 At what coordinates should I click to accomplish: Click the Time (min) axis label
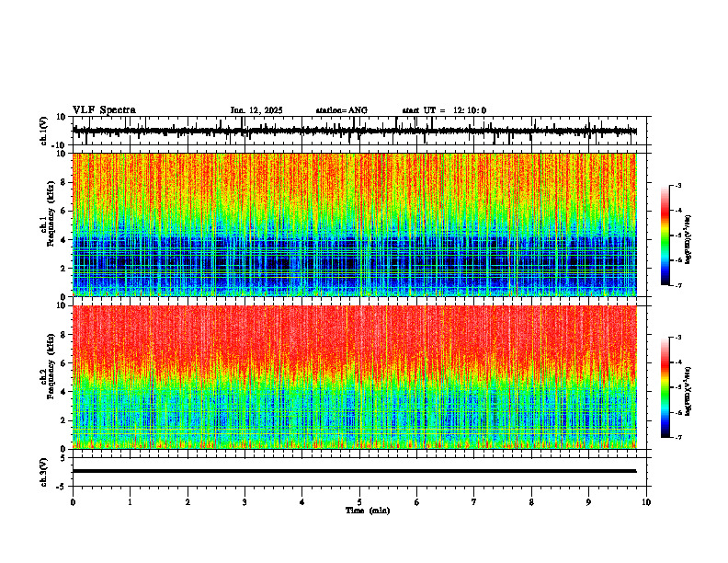pyautogui.click(x=368, y=511)
